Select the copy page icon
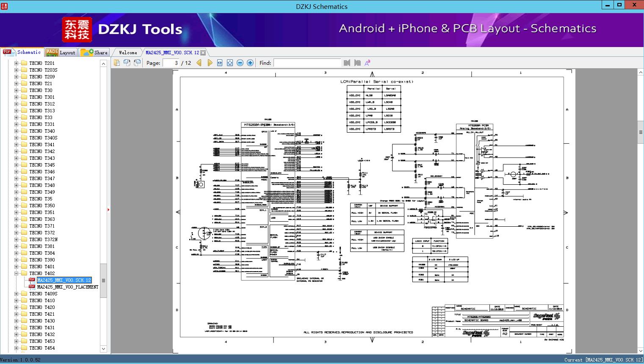 [117, 62]
